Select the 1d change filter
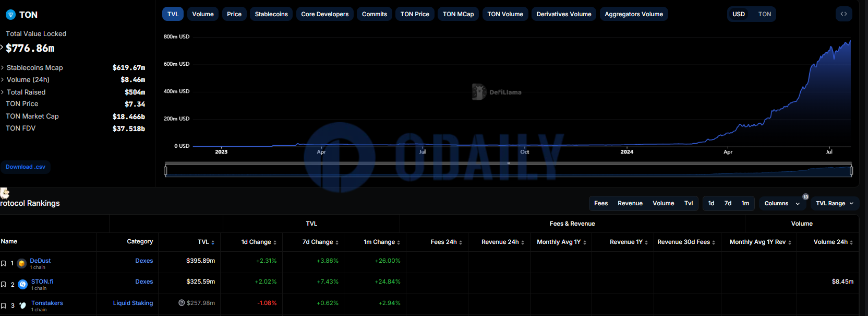The width and height of the screenshot is (868, 316). pos(711,203)
